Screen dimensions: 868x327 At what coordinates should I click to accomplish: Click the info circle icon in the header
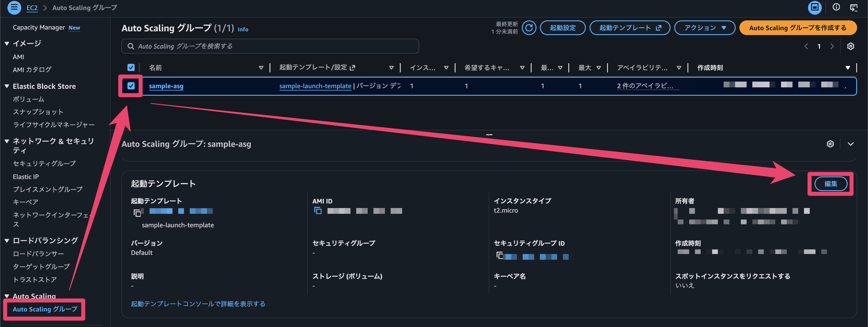[836, 7]
